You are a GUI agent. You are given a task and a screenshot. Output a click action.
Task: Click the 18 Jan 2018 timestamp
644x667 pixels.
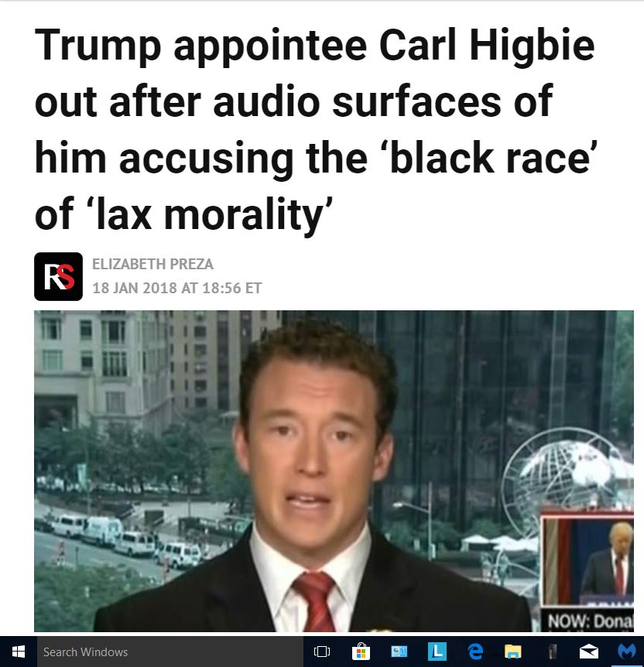[x=176, y=288]
